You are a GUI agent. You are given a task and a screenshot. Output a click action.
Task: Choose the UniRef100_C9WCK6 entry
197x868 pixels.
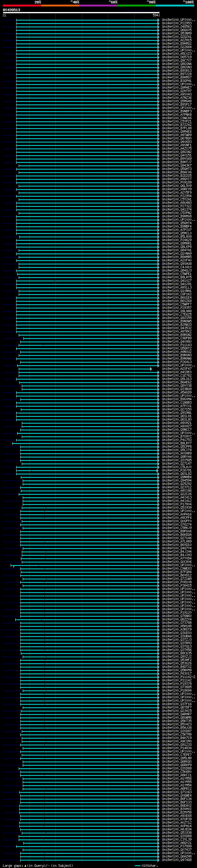[177, 118]
